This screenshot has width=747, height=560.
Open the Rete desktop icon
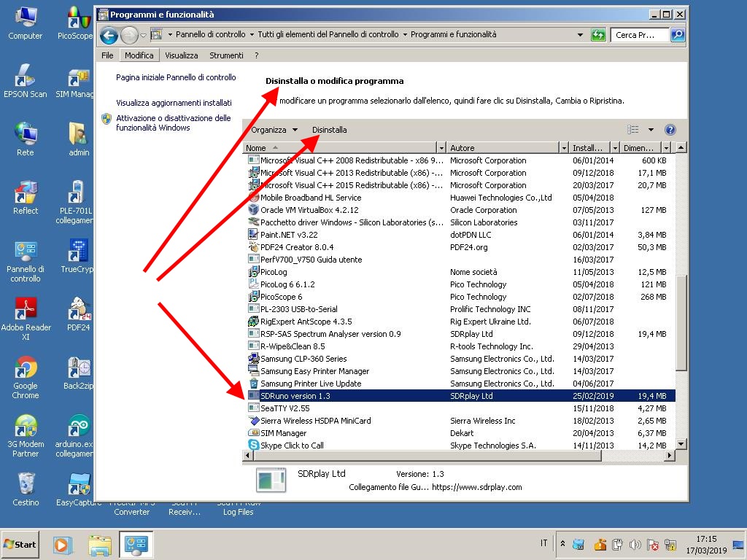pos(26,139)
